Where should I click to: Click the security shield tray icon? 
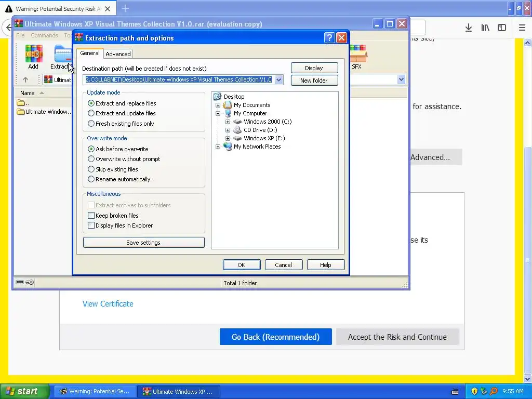(474, 391)
